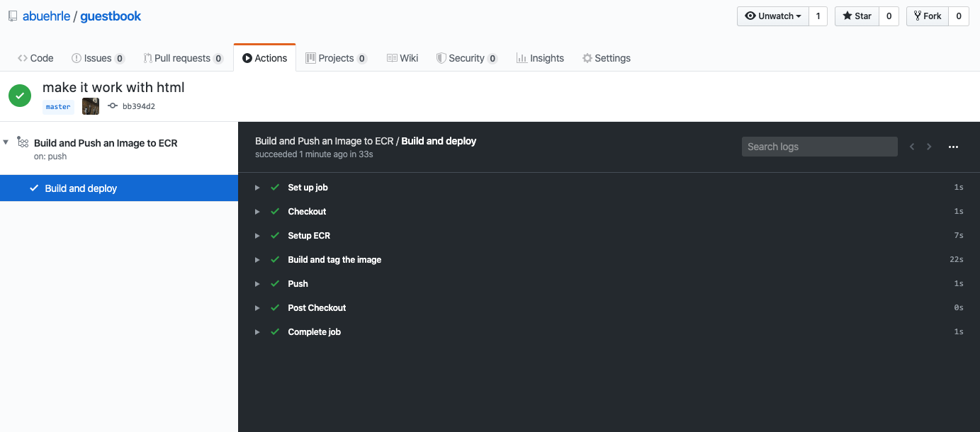Click the Security tab shield icon
Image resolution: width=980 pixels, height=432 pixels.
[441, 58]
